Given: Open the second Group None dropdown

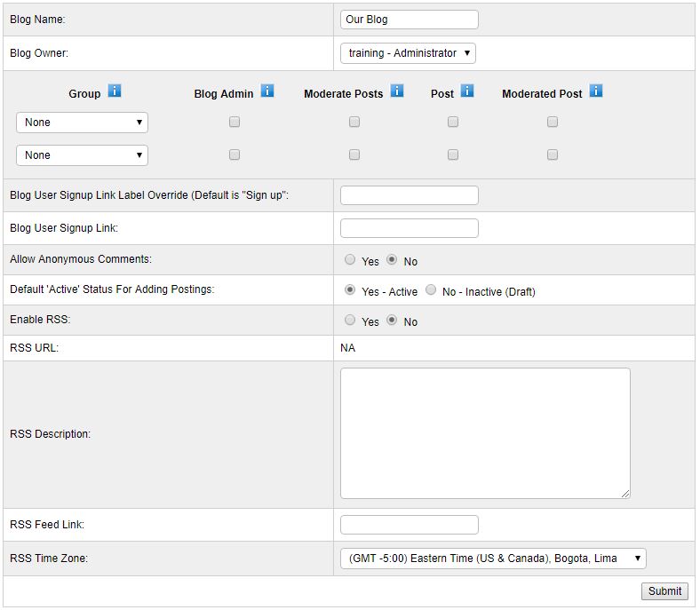Looking at the screenshot, I should pos(82,155).
